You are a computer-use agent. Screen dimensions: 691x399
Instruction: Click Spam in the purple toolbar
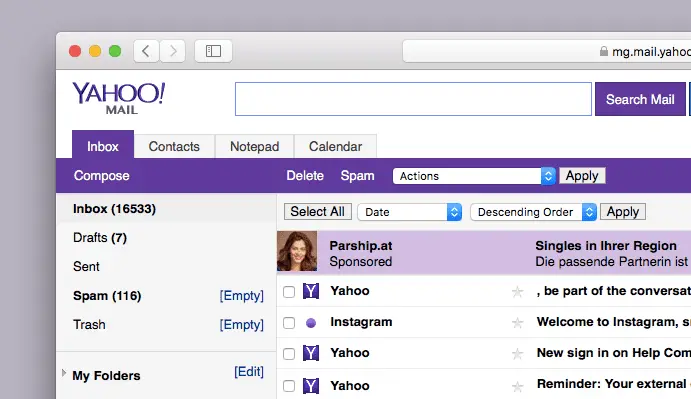point(357,175)
